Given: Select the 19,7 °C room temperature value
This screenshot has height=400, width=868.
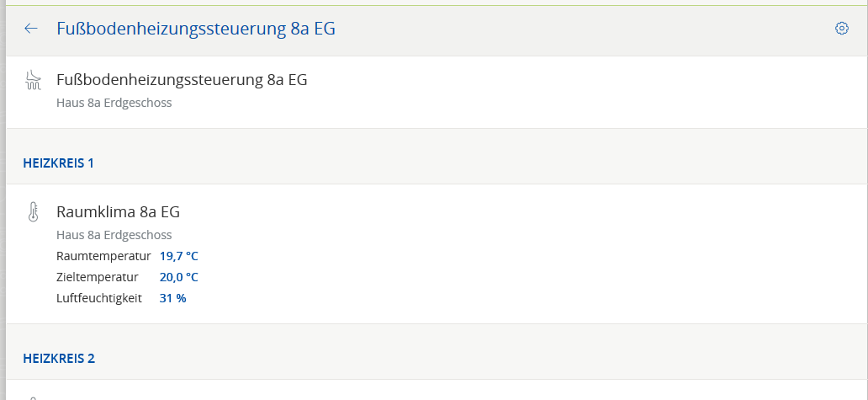Looking at the screenshot, I should (178, 256).
